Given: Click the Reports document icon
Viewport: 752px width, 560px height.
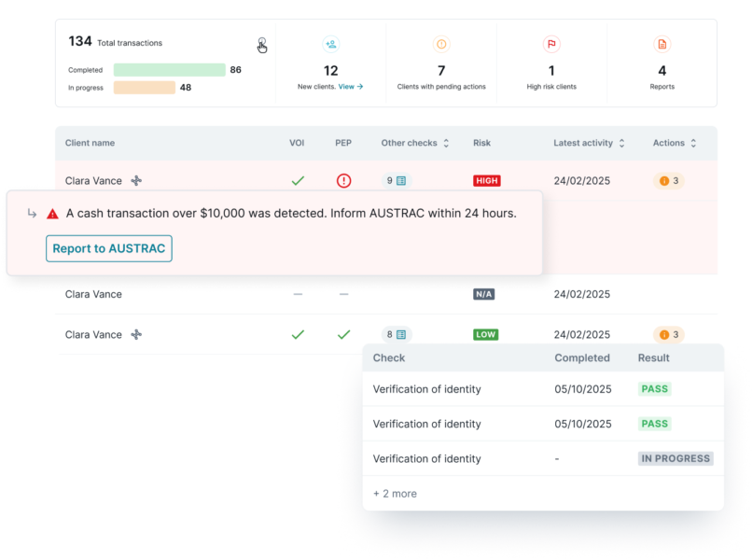Looking at the screenshot, I should [662, 44].
